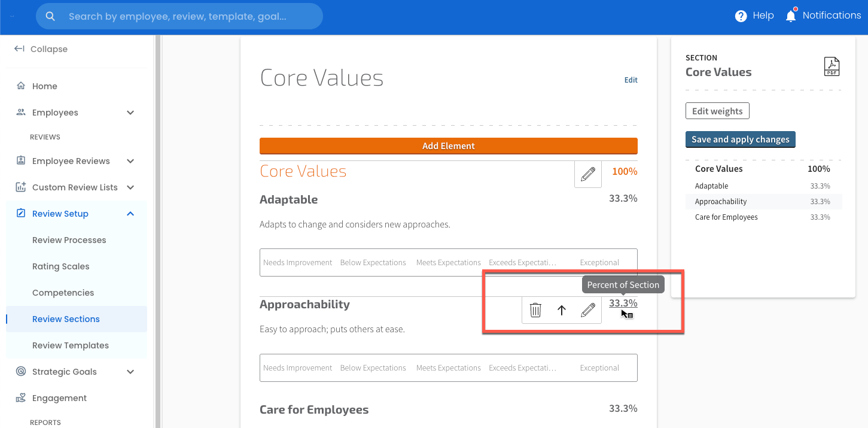Image resolution: width=868 pixels, height=428 pixels.
Task: Click the Adaptable 33.3% percent value
Action: [x=623, y=198]
